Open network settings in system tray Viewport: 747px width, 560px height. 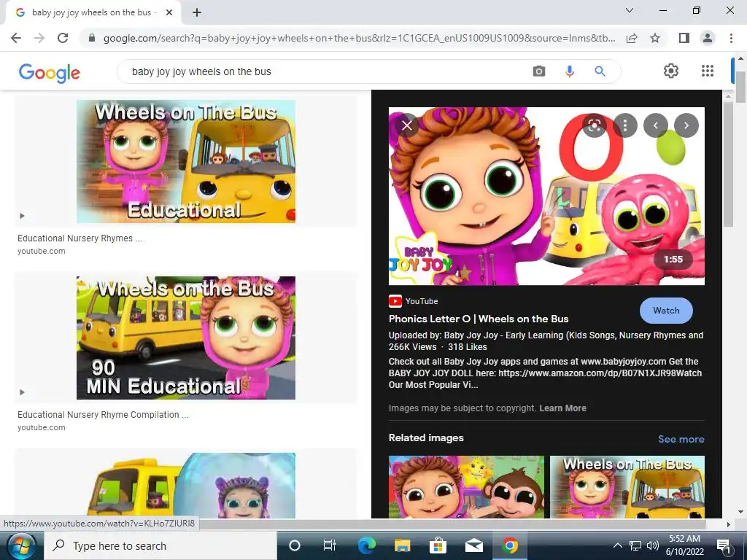635,545
